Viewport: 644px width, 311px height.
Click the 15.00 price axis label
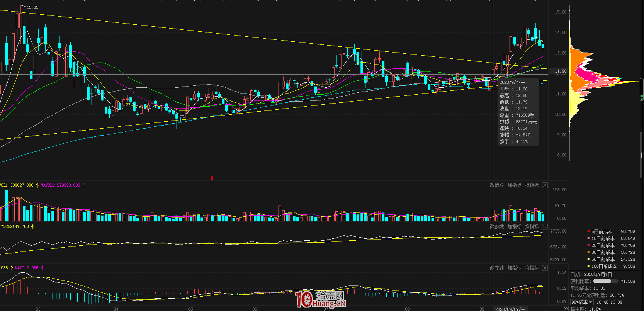tap(561, 12)
